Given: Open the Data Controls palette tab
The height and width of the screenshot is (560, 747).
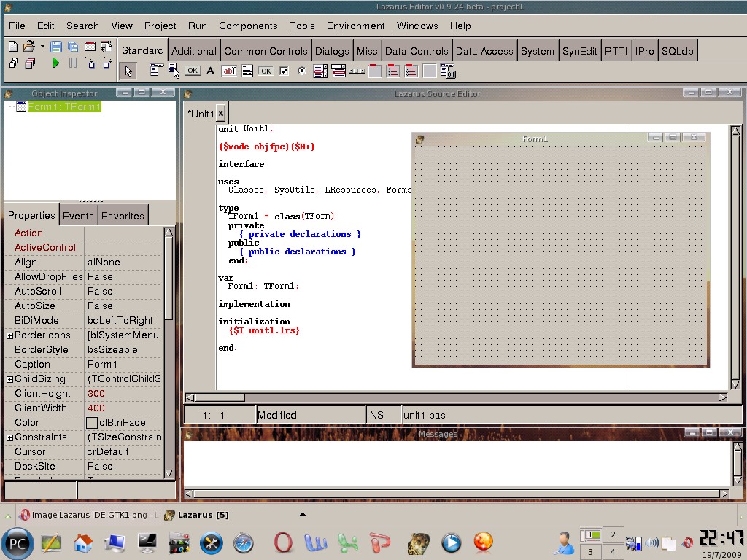Looking at the screenshot, I should click(416, 51).
